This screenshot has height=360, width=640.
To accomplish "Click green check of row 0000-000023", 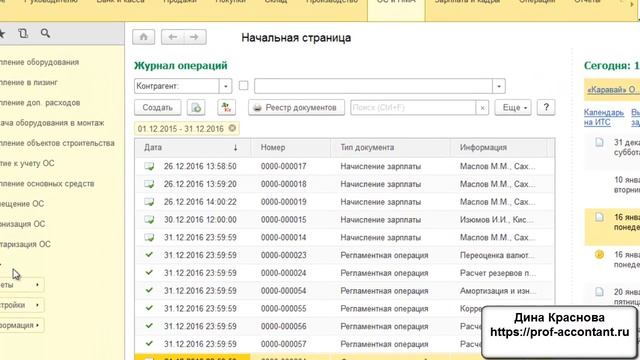I will (x=149, y=255).
